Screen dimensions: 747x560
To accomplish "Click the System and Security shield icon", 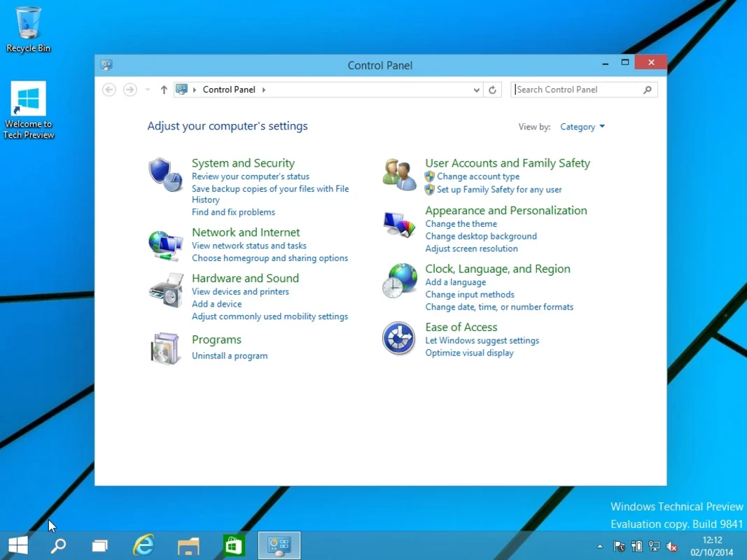I will (165, 174).
